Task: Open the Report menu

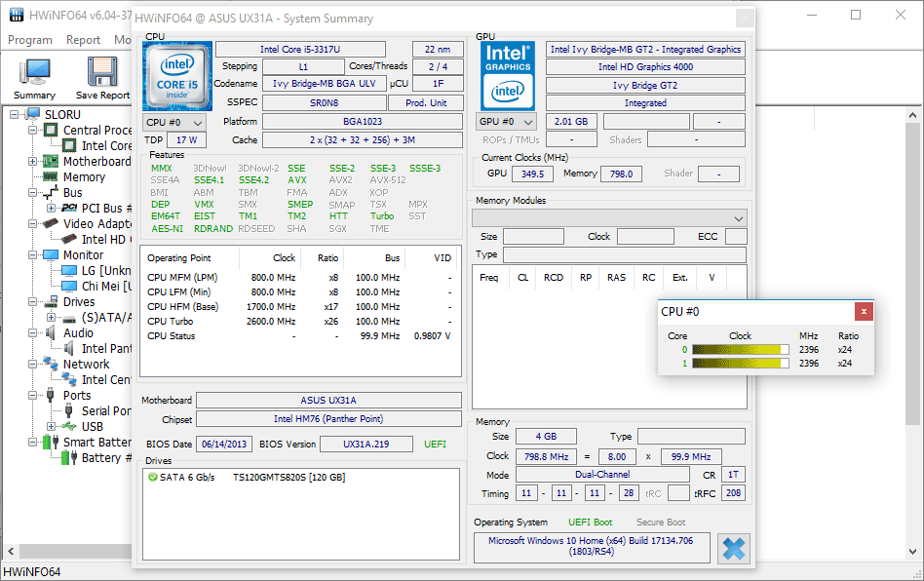Action: [x=83, y=39]
